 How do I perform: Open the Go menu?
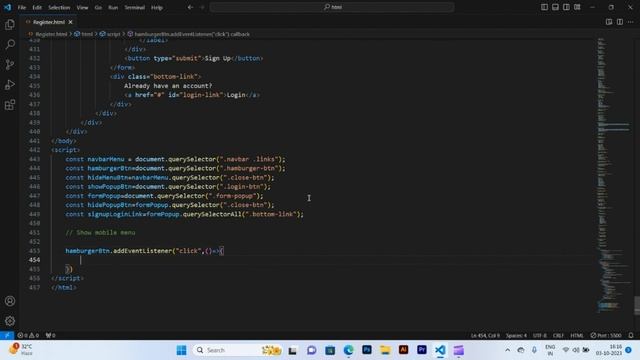[x=98, y=7]
